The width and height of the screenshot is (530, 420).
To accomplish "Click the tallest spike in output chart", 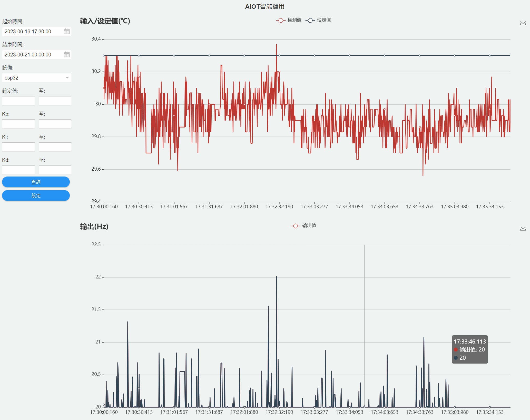I will coord(277,277).
